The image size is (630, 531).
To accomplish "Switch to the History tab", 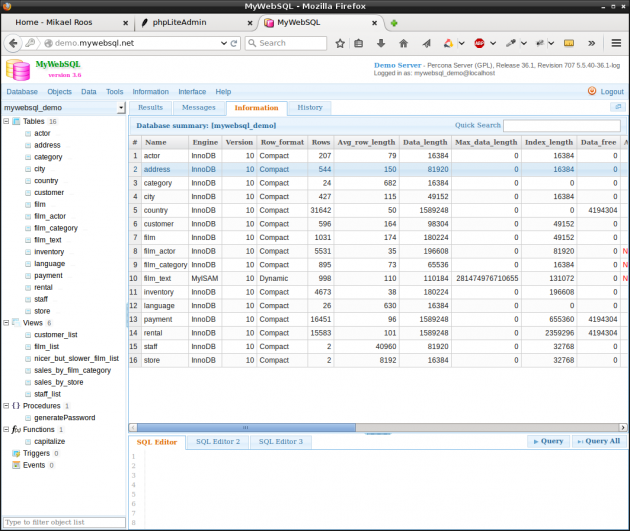I will pos(310,108).
